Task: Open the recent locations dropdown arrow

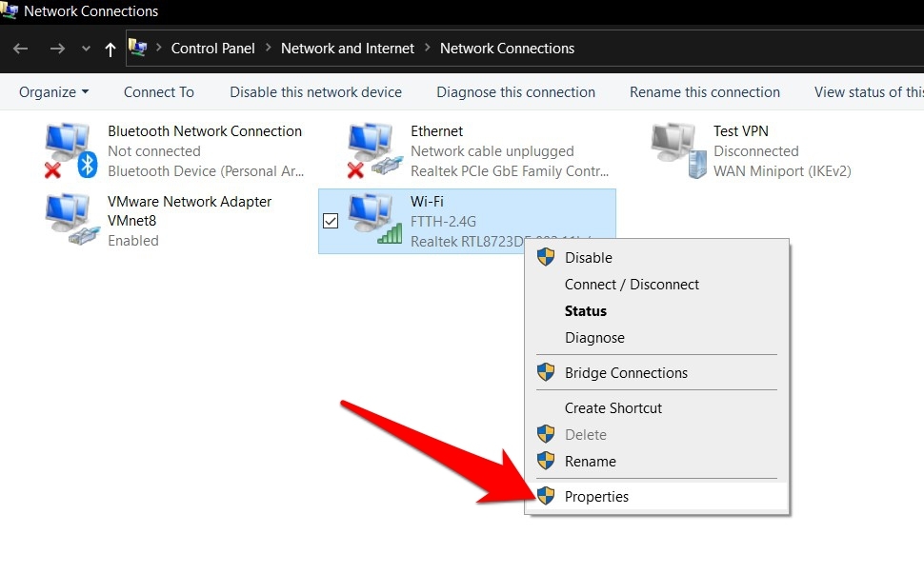Action: [x=86, y=49]
